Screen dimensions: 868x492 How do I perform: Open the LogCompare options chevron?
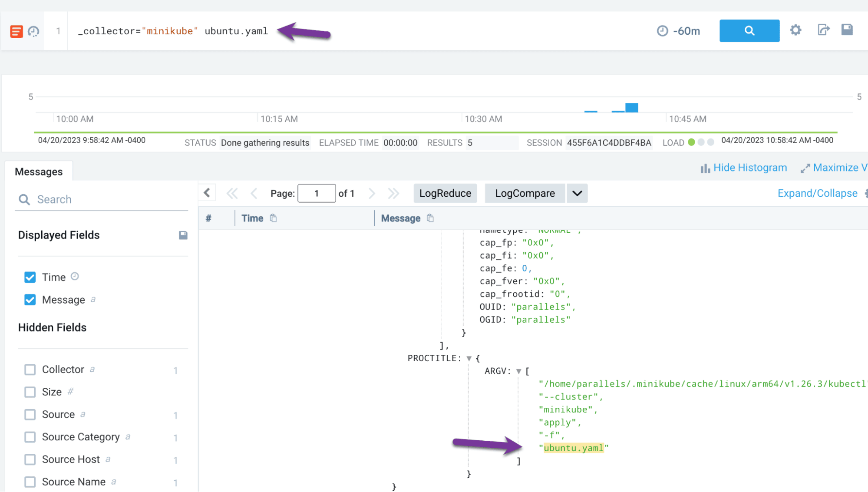point(577,193)
